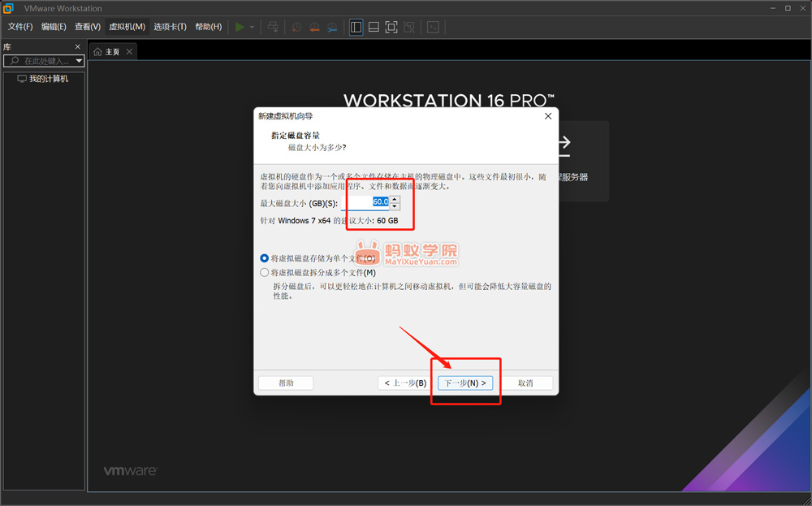
Task: Click the vmware logo at bottom left
Action: coord(131,471)
